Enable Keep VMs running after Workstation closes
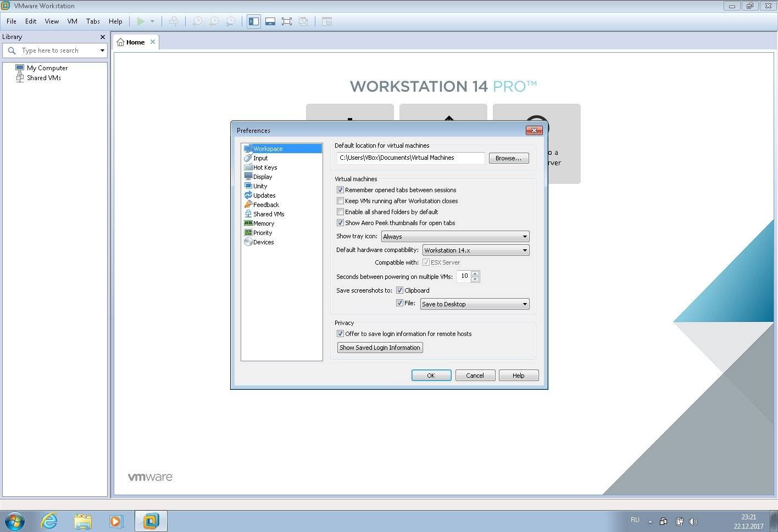Viewport: 778px width, 532px height. pyautogui.click(x=340, y=201)
